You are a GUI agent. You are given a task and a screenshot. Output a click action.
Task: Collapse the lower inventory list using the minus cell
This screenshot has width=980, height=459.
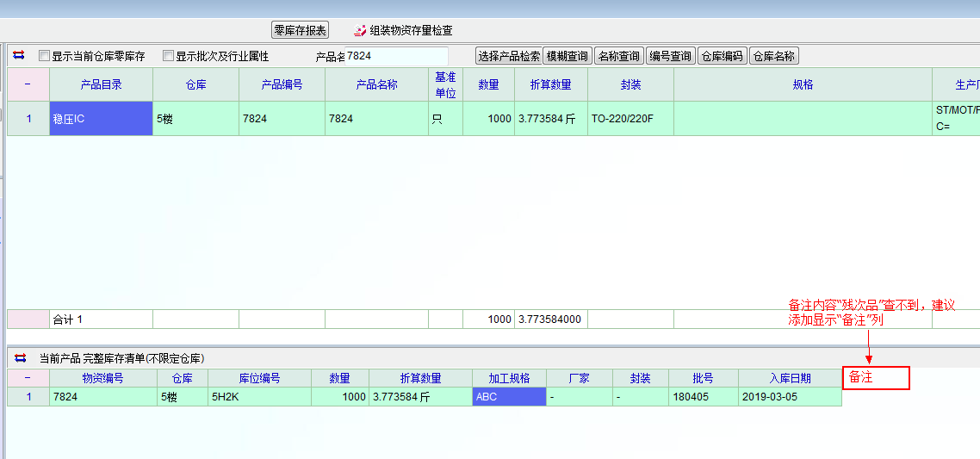click(x=28, y=378)
